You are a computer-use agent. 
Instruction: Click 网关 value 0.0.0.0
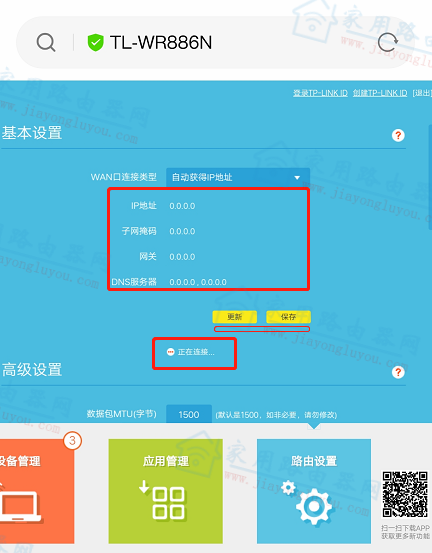click(x=182, y=257)
